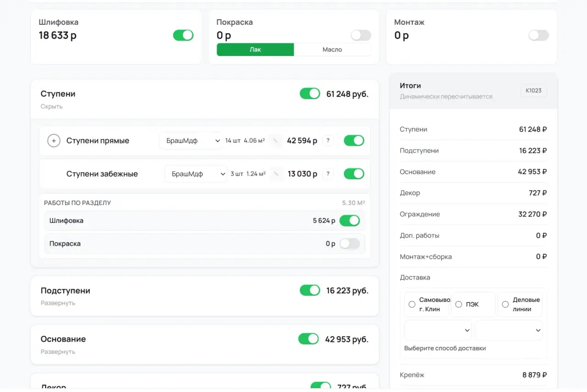Click the pencil edit icon in Ступени забежные row
587x392 pixels.
(x=276, y=174)
